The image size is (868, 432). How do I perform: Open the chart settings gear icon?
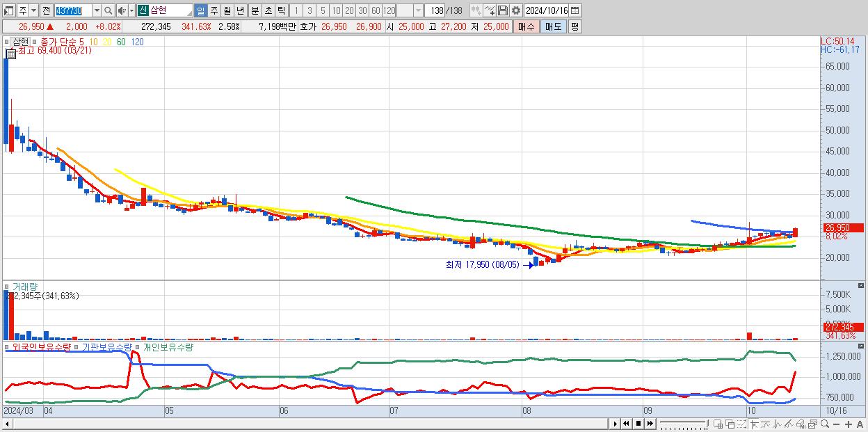tap(515, 10)
